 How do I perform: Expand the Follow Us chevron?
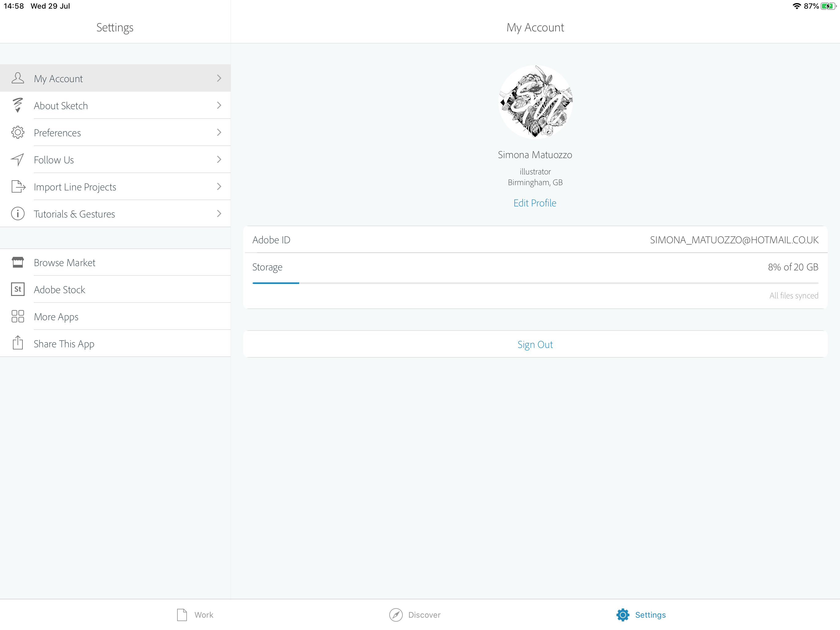[219, 160]
